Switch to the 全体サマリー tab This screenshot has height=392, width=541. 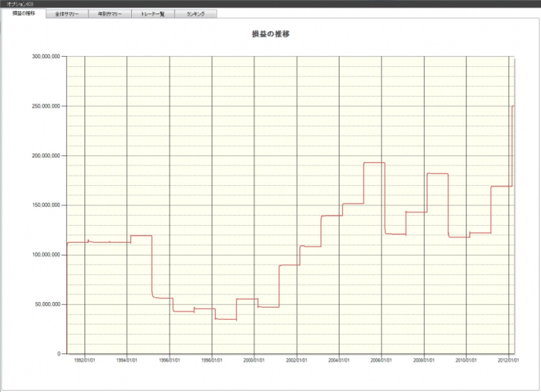point(67,14)
